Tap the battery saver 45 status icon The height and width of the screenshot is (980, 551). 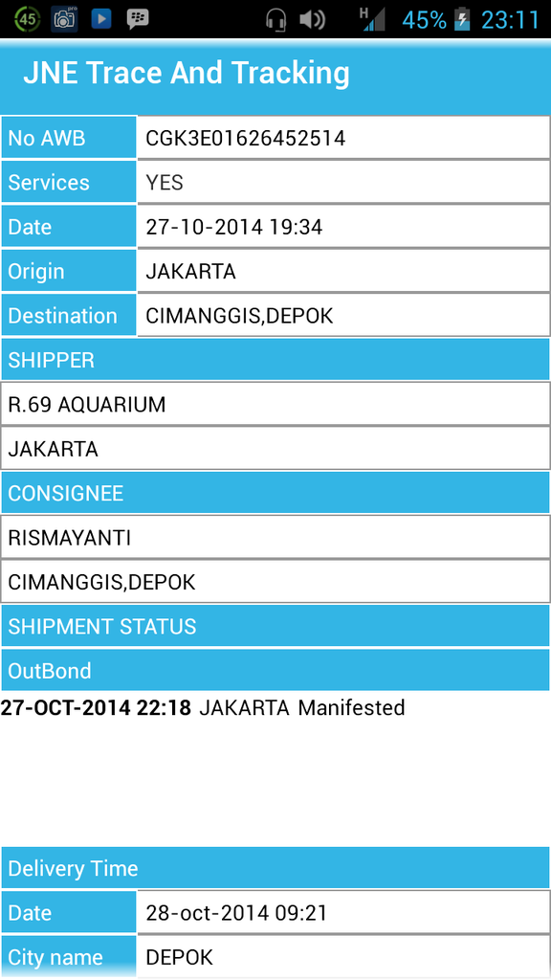coord(26,19)
